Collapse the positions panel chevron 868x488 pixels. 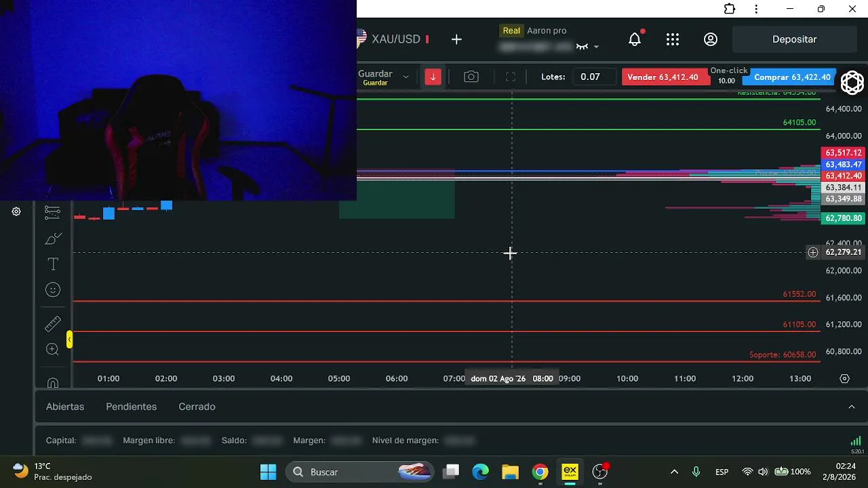pos(852,407)
